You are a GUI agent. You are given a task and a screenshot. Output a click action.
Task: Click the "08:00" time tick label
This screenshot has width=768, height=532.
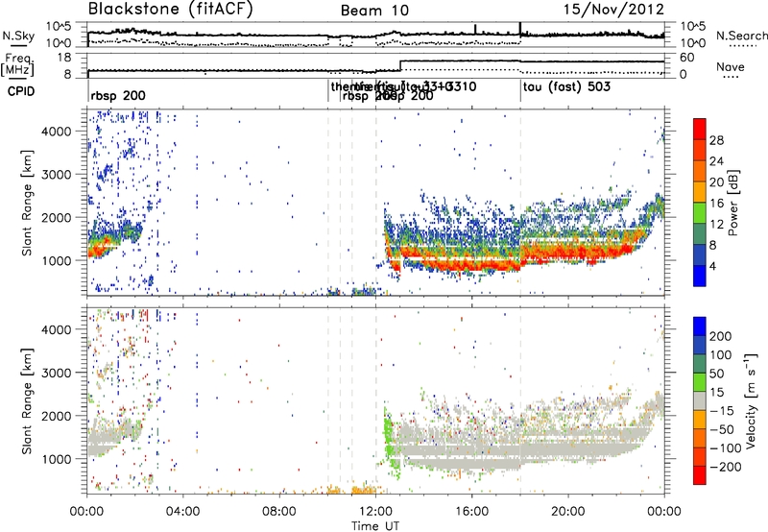tap(279, 512)
